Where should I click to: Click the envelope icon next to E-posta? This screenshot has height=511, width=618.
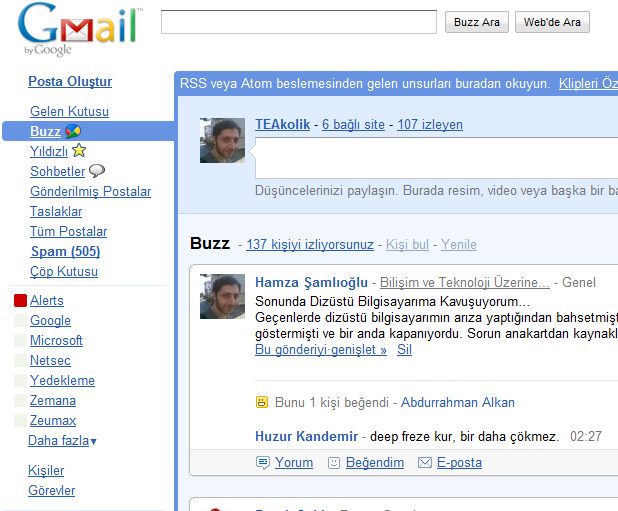pos(425,463)
